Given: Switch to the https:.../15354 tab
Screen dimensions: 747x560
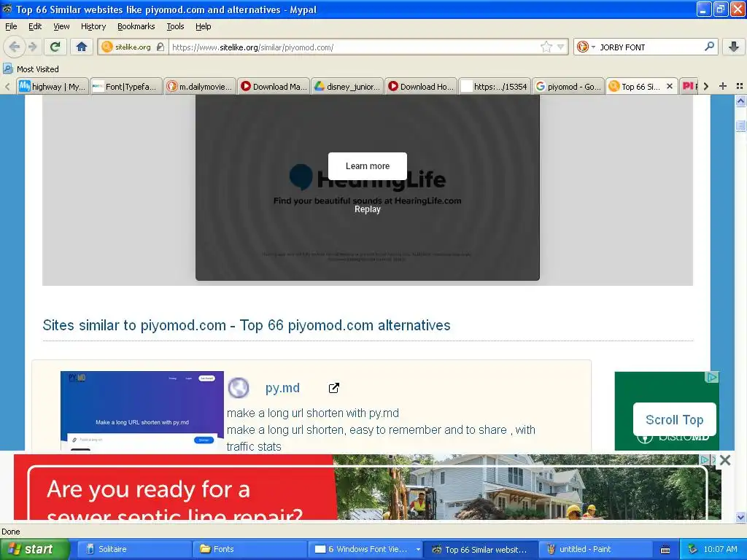Looking at the screenshot, I should coord(495,86).
